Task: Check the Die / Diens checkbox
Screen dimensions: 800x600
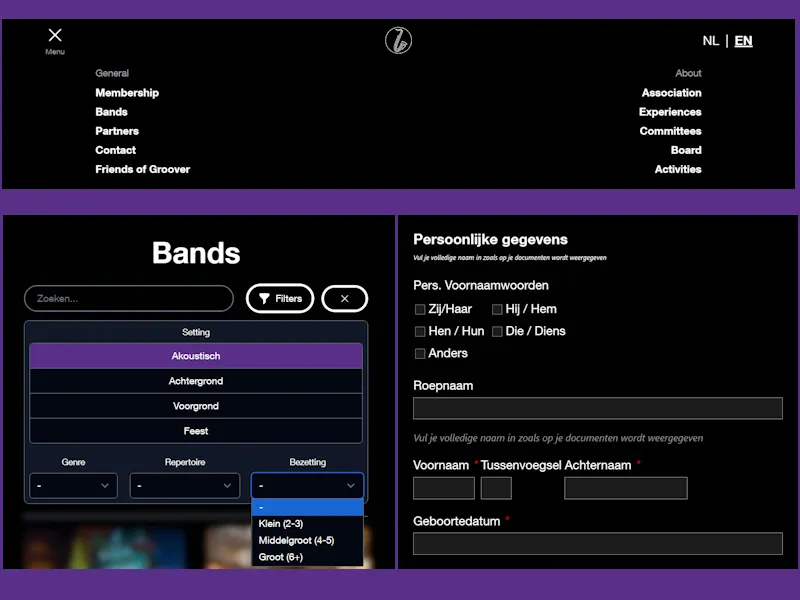Action: click(497, 332)
